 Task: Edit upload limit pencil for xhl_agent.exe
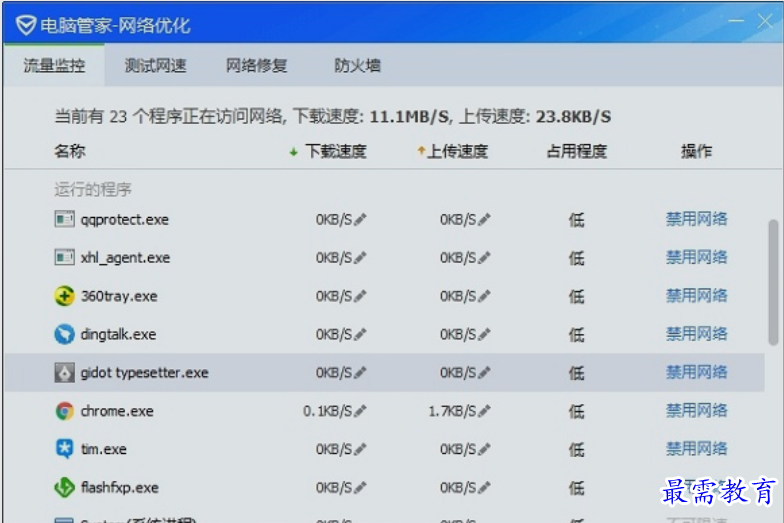(484, 258)
